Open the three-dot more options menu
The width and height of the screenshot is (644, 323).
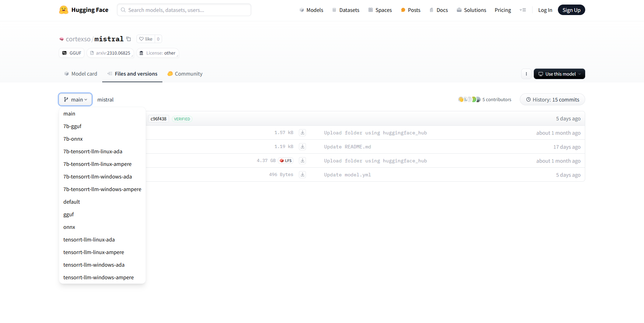pyautogui.click(x=526, y=74)
